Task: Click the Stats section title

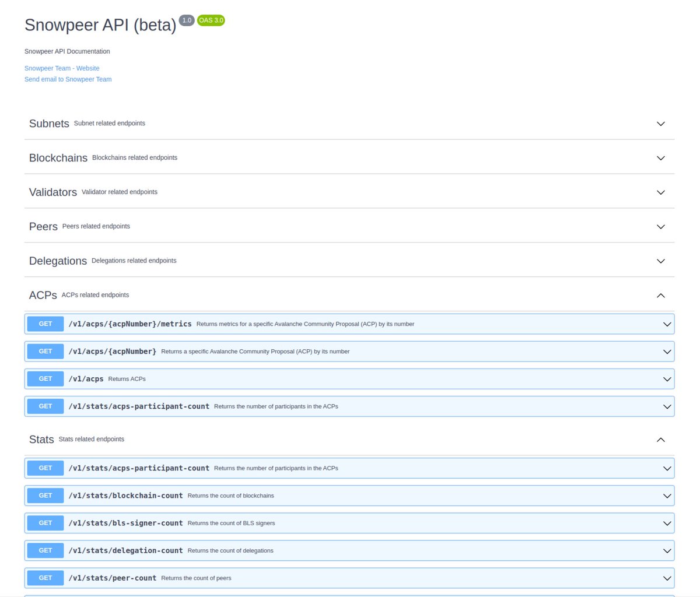Action: (x=41, y=440)
